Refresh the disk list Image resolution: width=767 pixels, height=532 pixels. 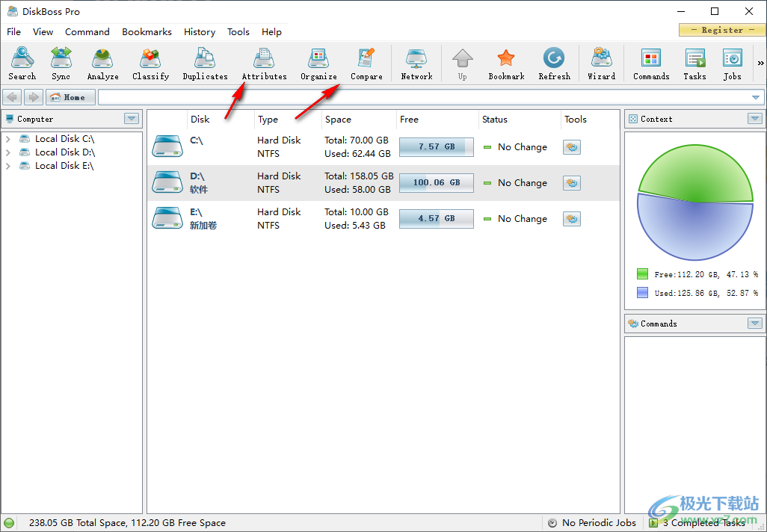(x=554, y=64)
